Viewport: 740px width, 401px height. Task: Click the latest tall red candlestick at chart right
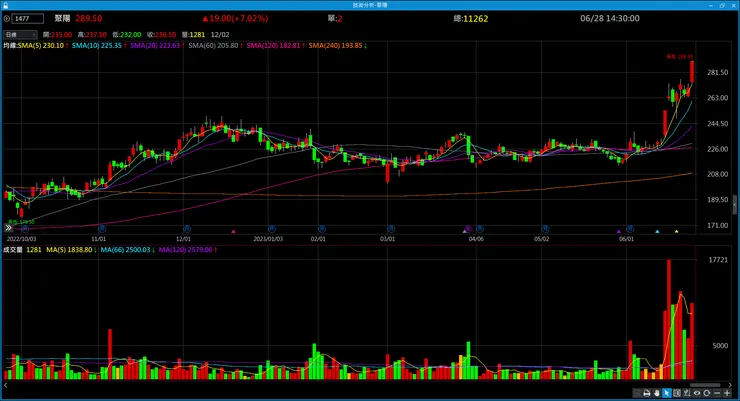(692, 72)
